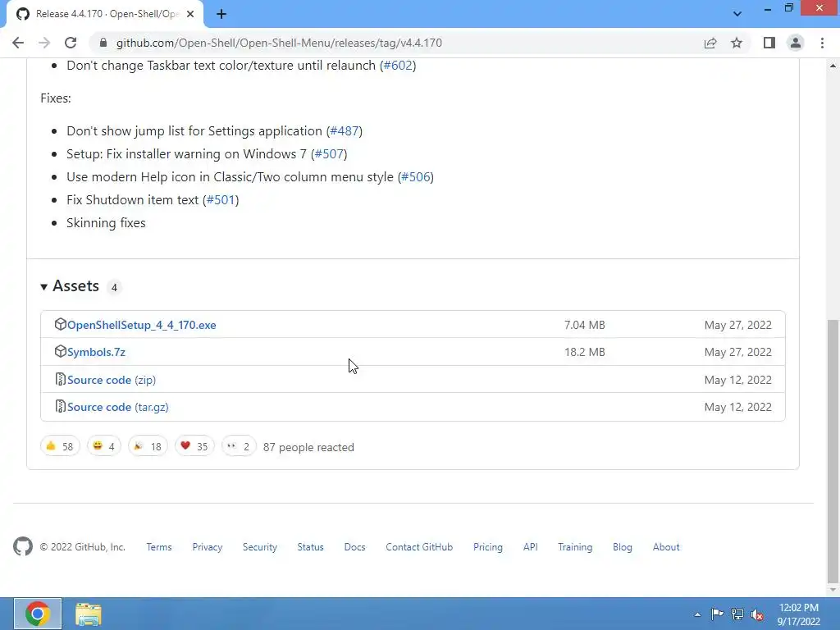
Task: Toggle heart reaction with 35
Action: click(x=194, y=446)
